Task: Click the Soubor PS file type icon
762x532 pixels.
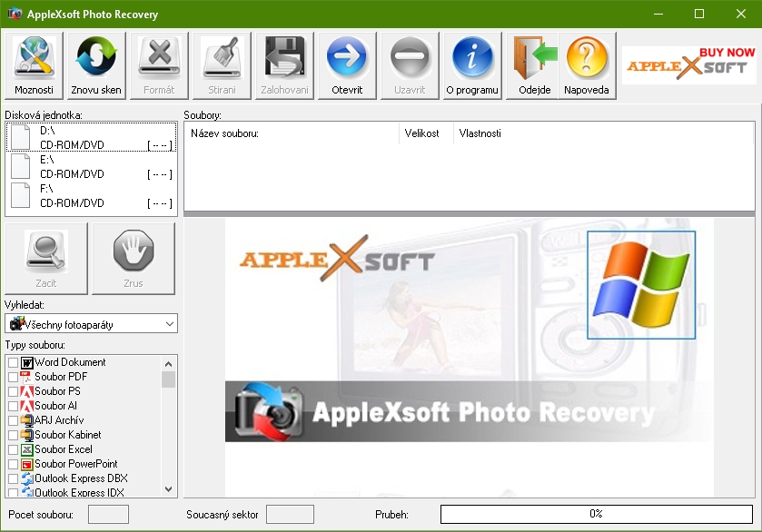Action: coord(26,391)
